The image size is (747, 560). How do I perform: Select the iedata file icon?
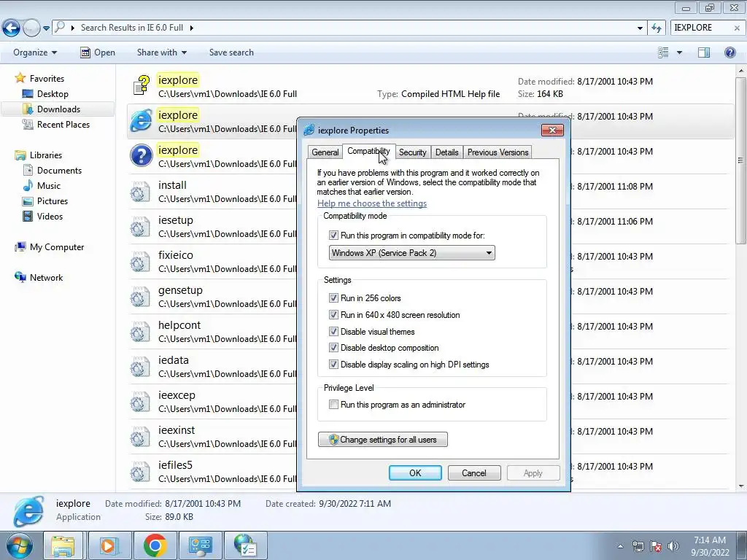pos(140,367)
